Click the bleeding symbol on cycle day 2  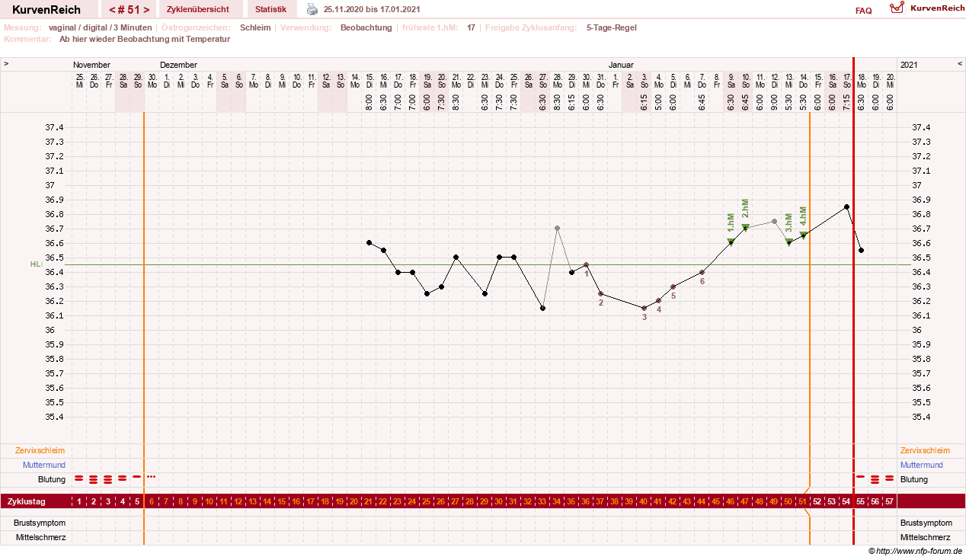[94, 479]
